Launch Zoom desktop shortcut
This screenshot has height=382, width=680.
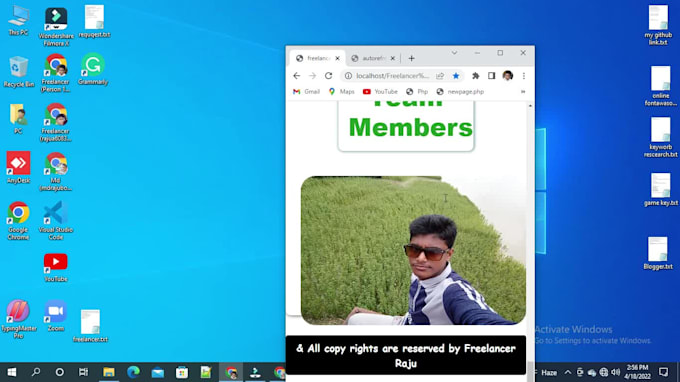[56, 316]
